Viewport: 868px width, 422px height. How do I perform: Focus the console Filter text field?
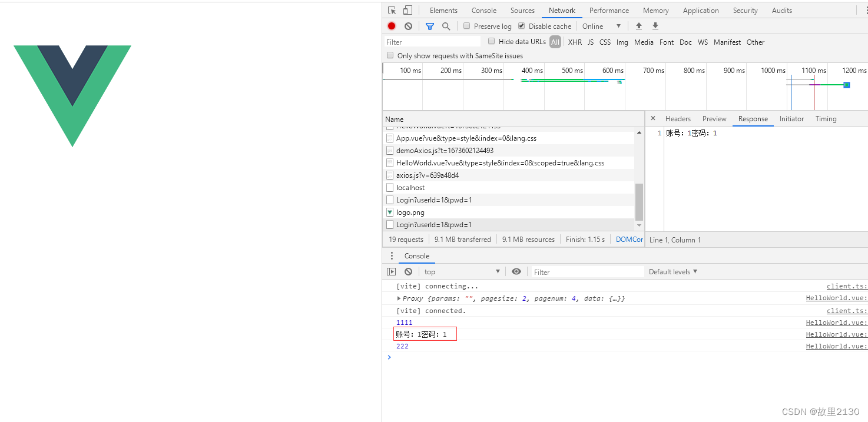tap(587, 271)
